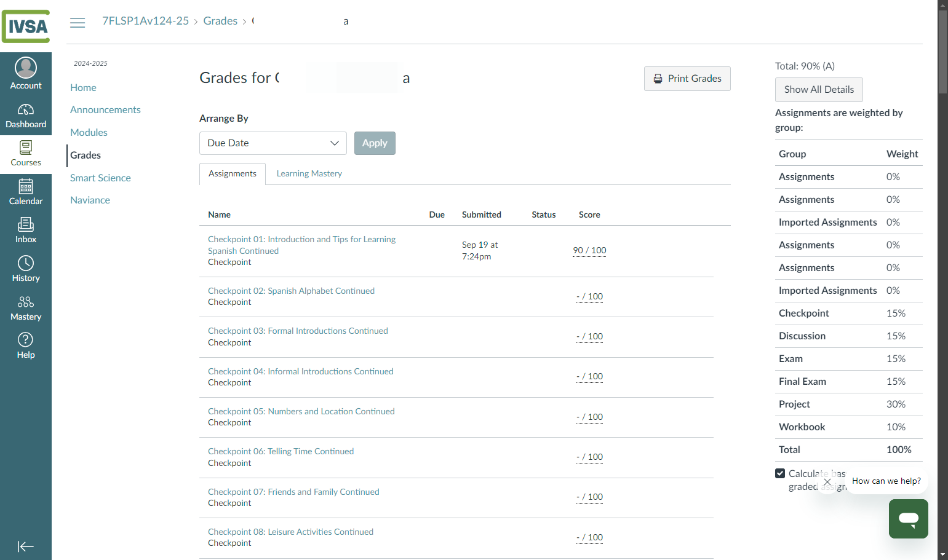Open Checkpoint 02: Spanish Alphabet Continued
This screenshot has width=948, height=560.
pyautogui.click(x=291, y=291)
